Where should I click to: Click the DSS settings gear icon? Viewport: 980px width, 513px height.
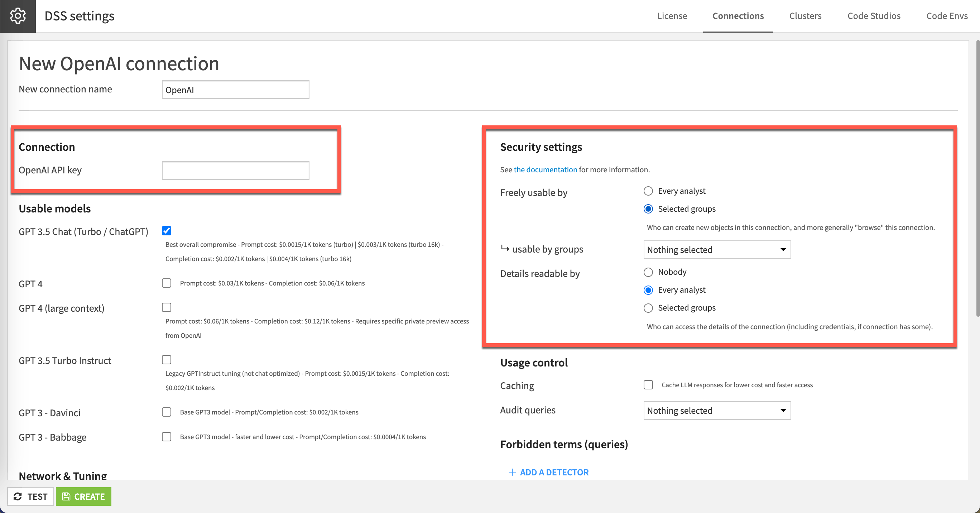click(x=17, y=16)
